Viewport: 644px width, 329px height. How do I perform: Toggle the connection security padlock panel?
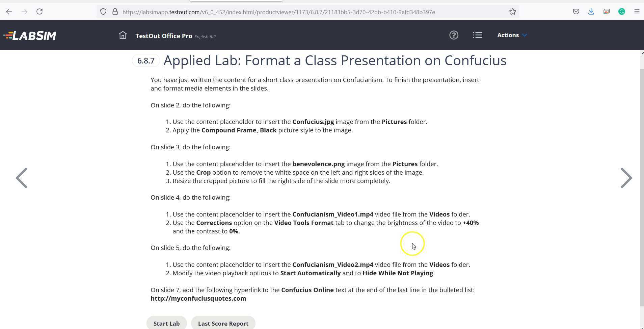click(114, 11)
